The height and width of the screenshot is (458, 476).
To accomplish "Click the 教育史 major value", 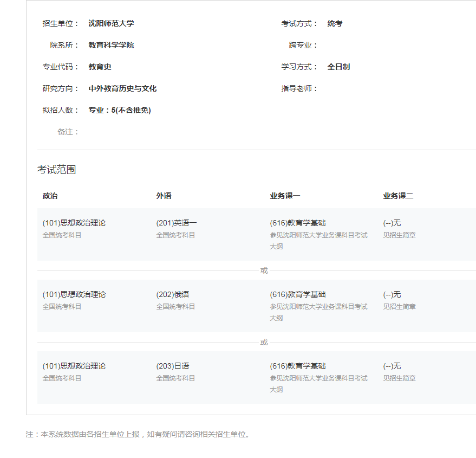I will click(100, 67).
